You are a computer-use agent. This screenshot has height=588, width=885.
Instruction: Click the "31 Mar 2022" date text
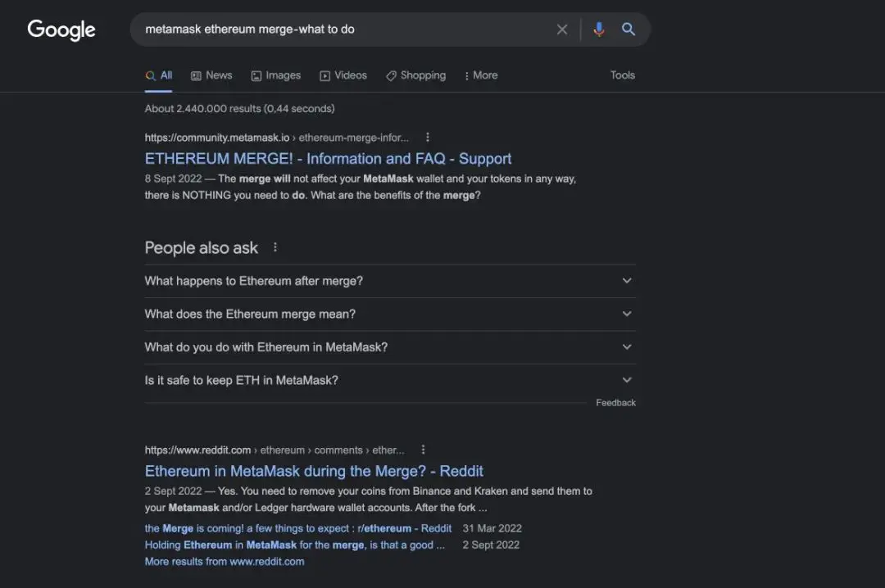tap(492, 528)
